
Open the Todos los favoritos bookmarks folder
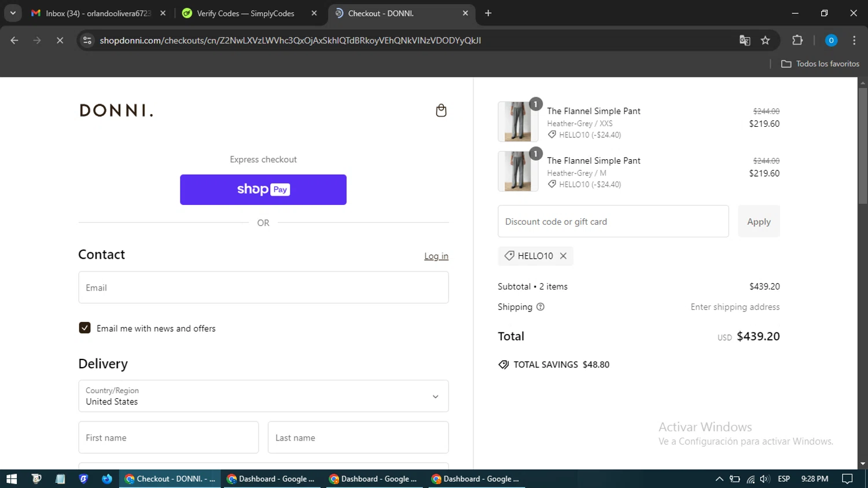[x=820, y=64]
